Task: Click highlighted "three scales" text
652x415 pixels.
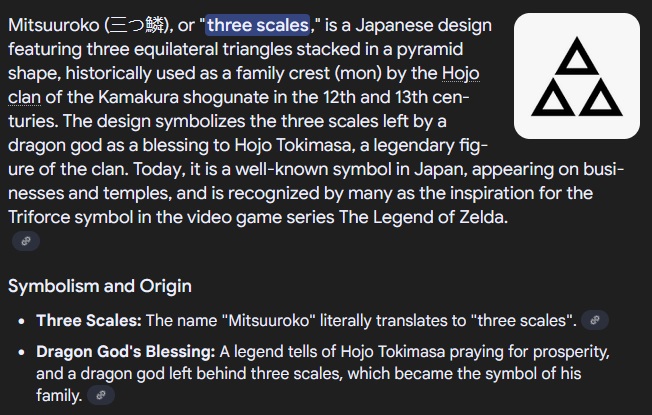Action: coord(258,25)
